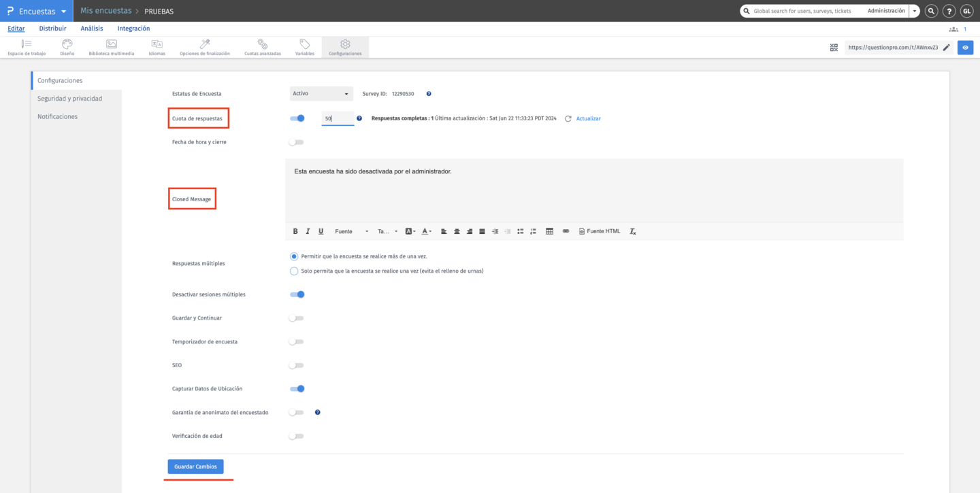Click the Guardar Cambios button

click(x=195, y=466)
